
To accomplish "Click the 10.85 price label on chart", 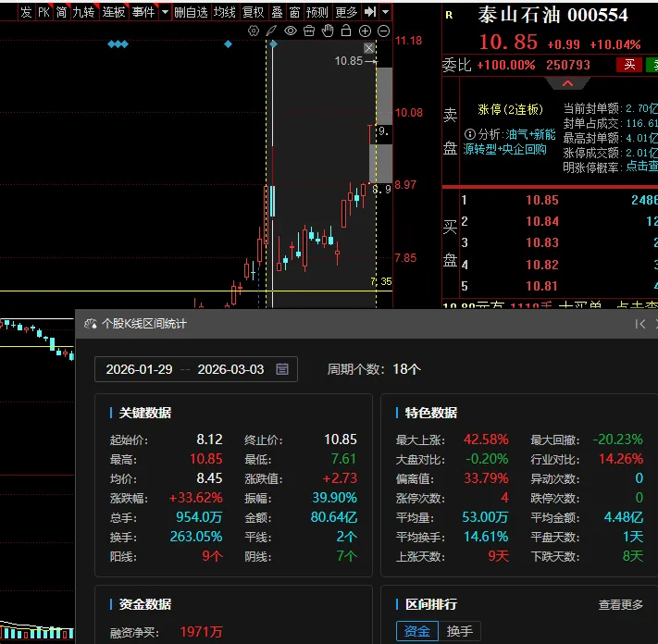I will coord(348,61).
